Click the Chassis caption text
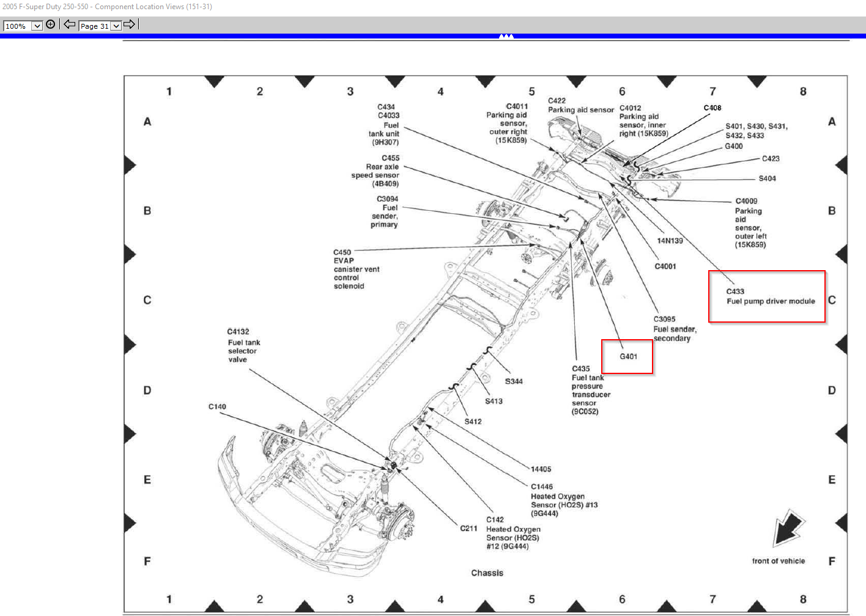 [486, 573]
